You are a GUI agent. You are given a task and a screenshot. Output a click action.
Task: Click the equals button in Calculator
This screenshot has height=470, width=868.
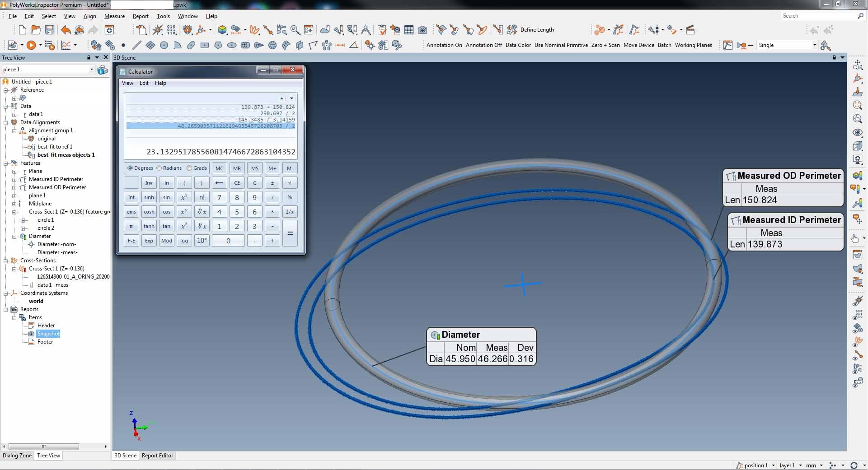pos(290,233)
